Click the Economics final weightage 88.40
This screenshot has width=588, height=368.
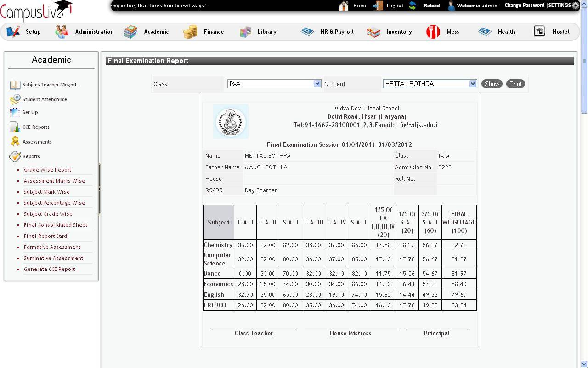pyautogui.click(x=459, y=284)
